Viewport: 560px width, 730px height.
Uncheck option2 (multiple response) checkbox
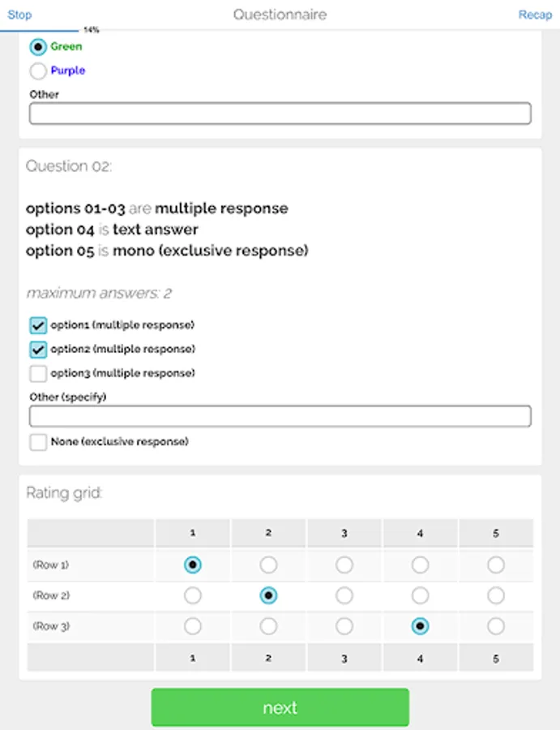(x=38, y=350)
